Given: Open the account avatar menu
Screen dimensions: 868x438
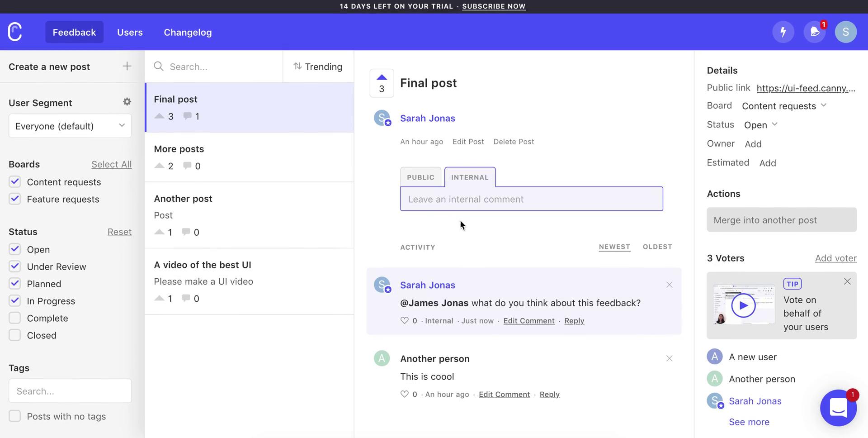Looking at the screenshot, I should [845, 32].
